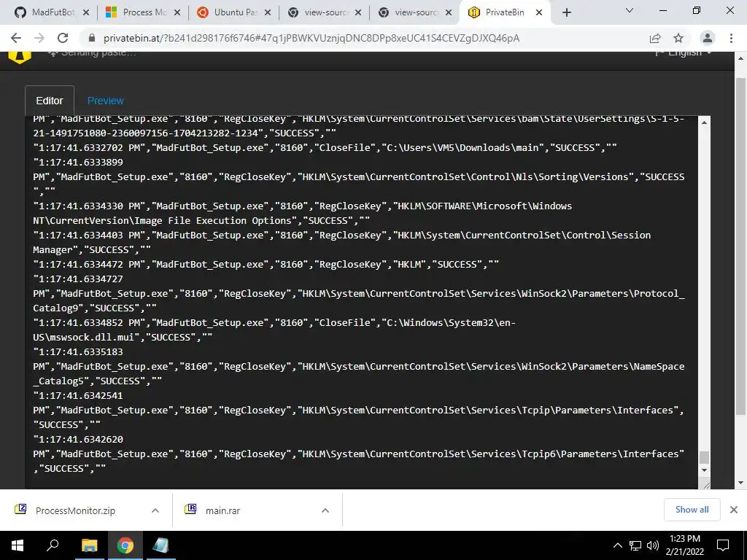Go forward to next page
This screenshot has height=560, width=747.
(39, 38)
